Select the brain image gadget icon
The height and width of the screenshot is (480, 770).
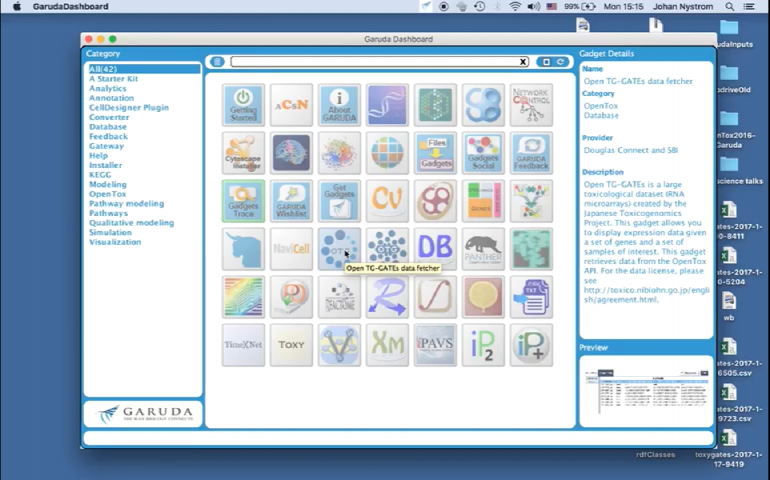(291, 153)
